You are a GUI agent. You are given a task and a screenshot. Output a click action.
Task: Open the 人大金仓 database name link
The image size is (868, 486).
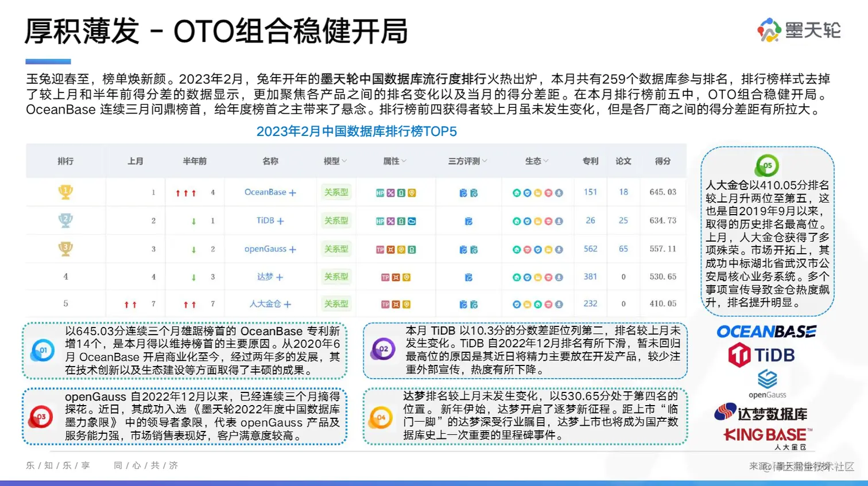point(265,304)
